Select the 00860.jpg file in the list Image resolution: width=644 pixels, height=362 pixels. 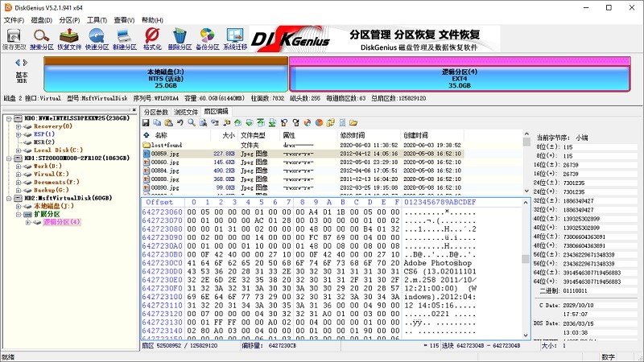[159, 162]
